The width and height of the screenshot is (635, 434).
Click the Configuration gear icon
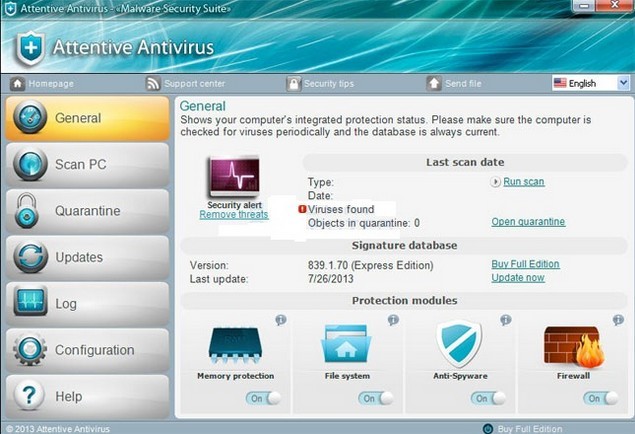(30, 349)
